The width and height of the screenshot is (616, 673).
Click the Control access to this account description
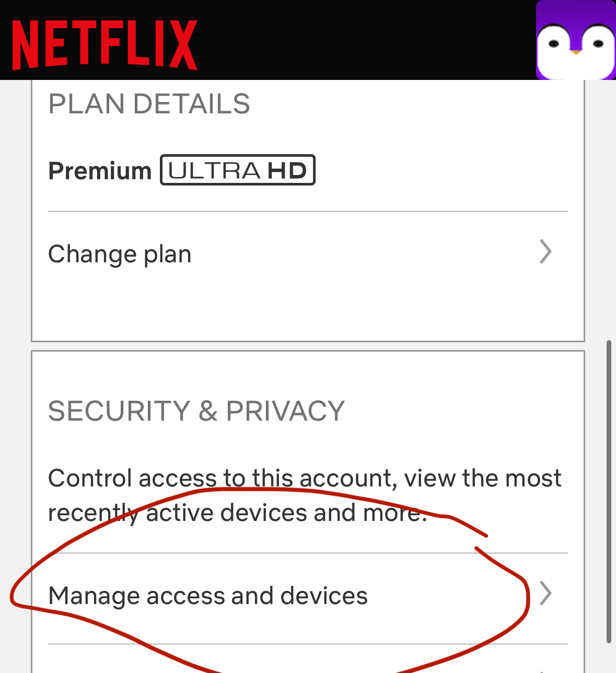click(x=305, y=495)
